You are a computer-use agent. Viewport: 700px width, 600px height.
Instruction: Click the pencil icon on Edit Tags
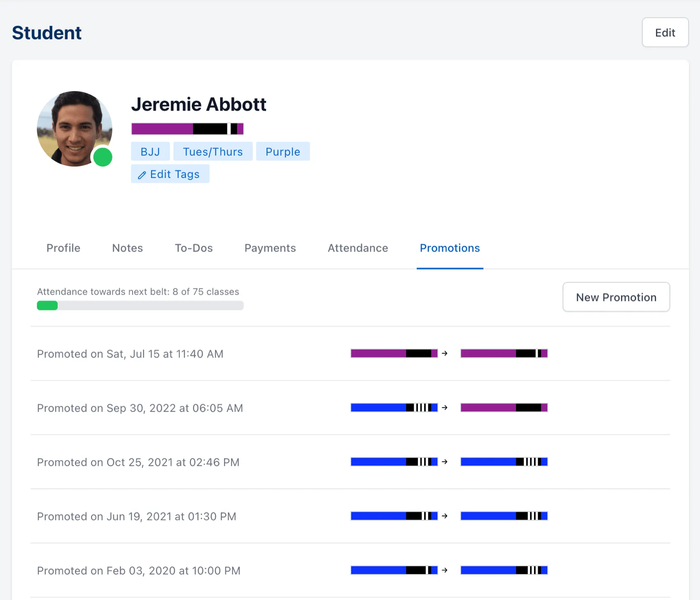pos(142,174)
